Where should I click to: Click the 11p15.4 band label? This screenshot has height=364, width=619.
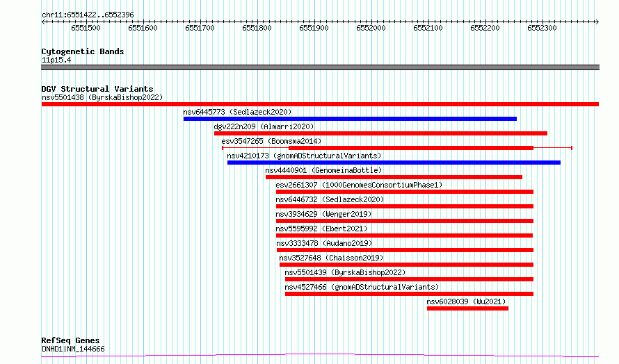point(56,60)
